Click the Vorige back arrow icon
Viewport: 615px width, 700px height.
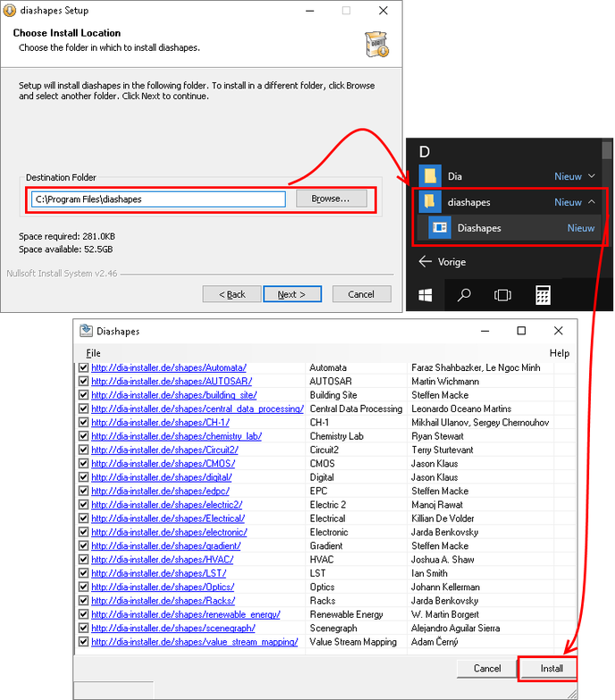click(425, 262)
